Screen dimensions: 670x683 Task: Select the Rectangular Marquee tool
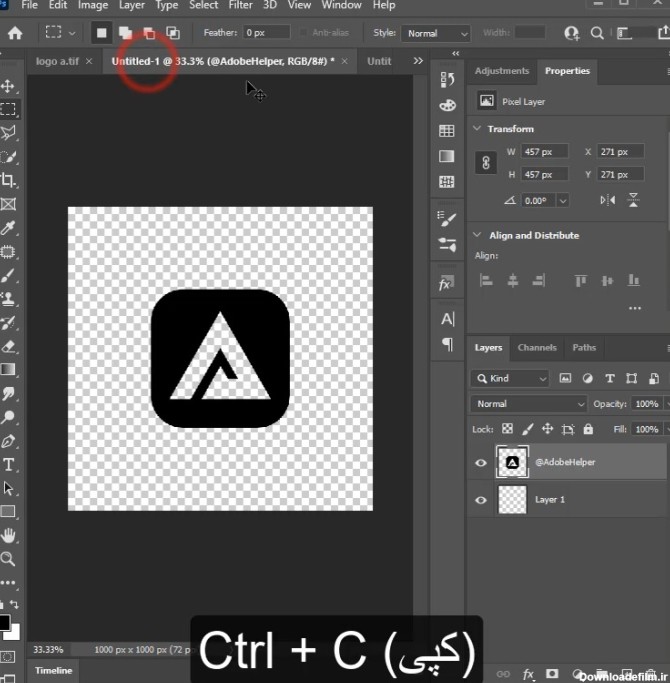tap(8, 109)
